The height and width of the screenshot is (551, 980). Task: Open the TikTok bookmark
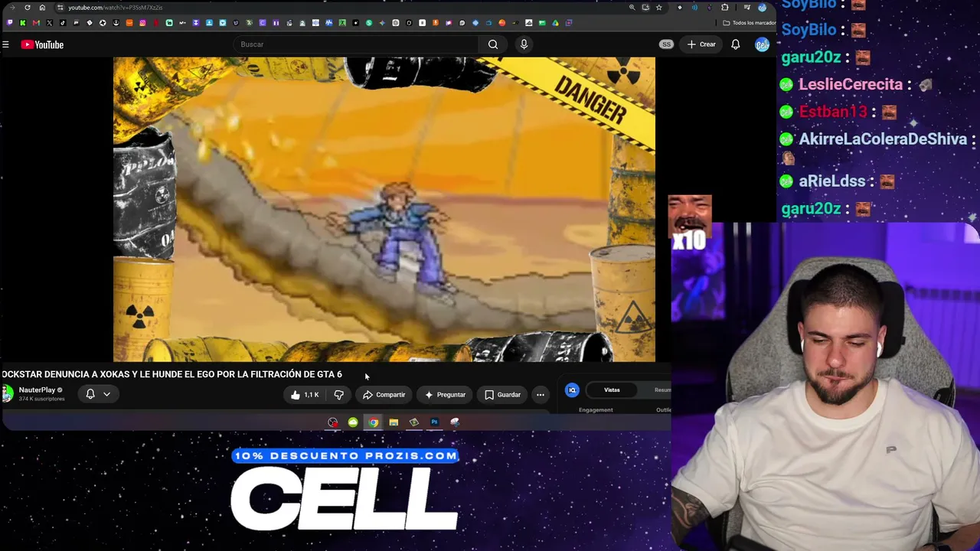(63, 23)
